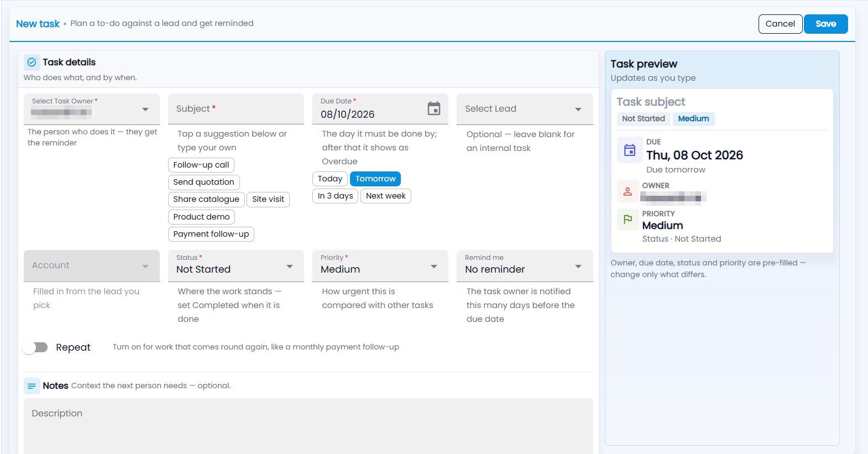Expand the Priority dropdown

[x=380, y=266]
